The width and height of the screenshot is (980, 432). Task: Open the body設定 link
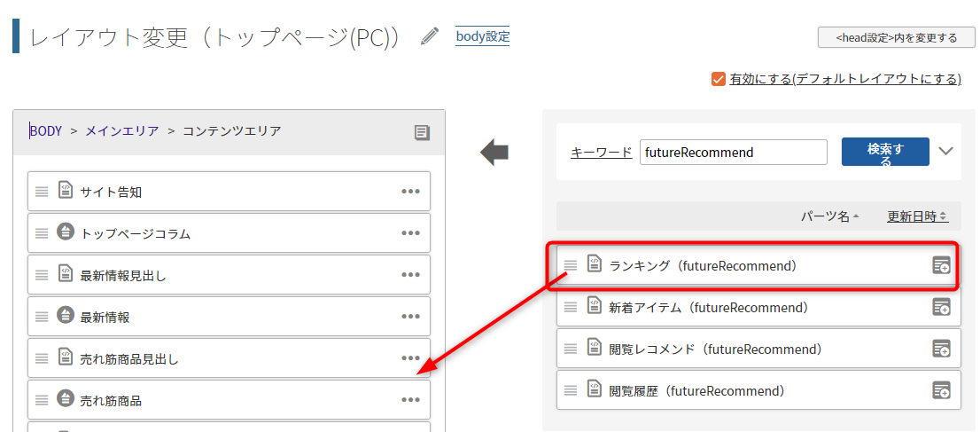coord(483,36)
